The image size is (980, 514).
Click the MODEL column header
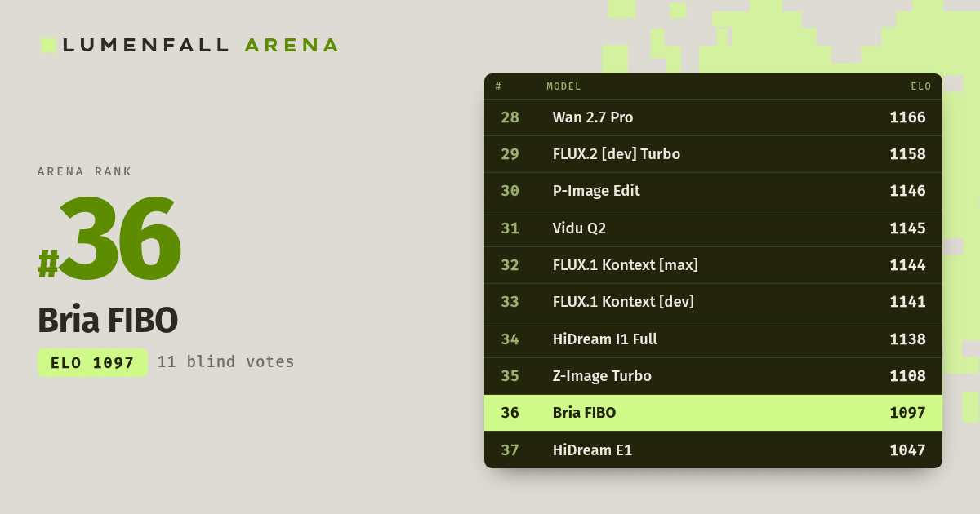(563, 86)
